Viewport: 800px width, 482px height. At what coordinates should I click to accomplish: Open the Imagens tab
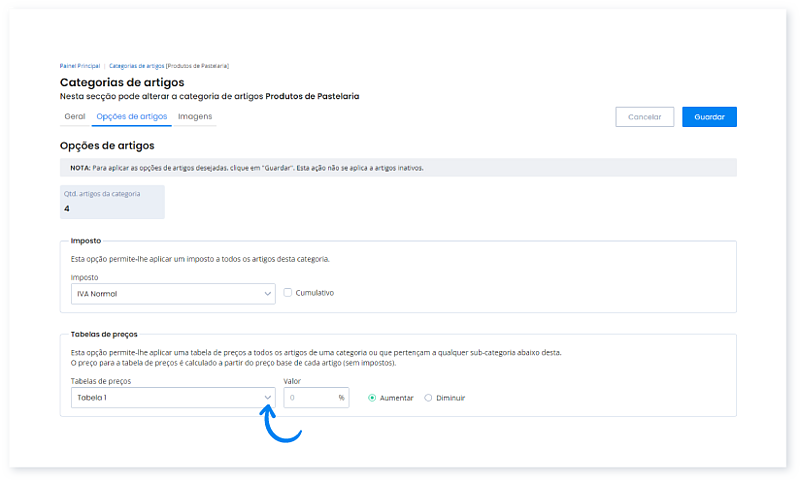pyautogui.click(x=195, y=116)
